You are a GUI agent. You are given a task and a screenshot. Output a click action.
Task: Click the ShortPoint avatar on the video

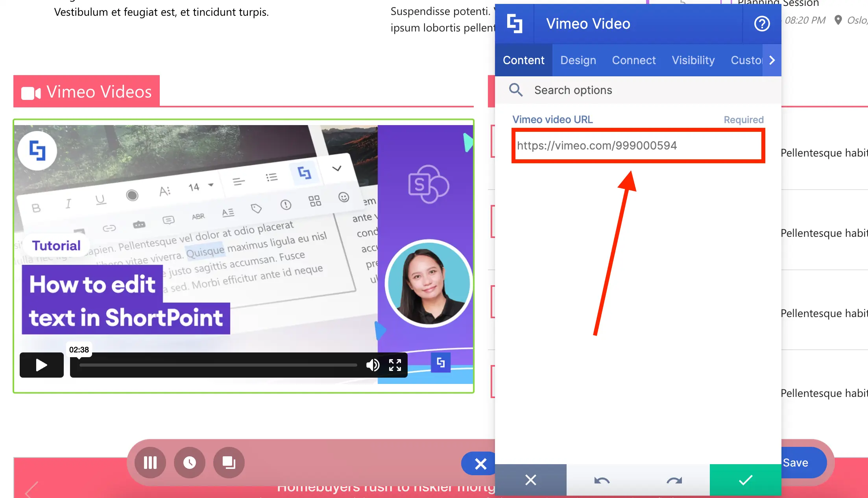tap(37, 151)
